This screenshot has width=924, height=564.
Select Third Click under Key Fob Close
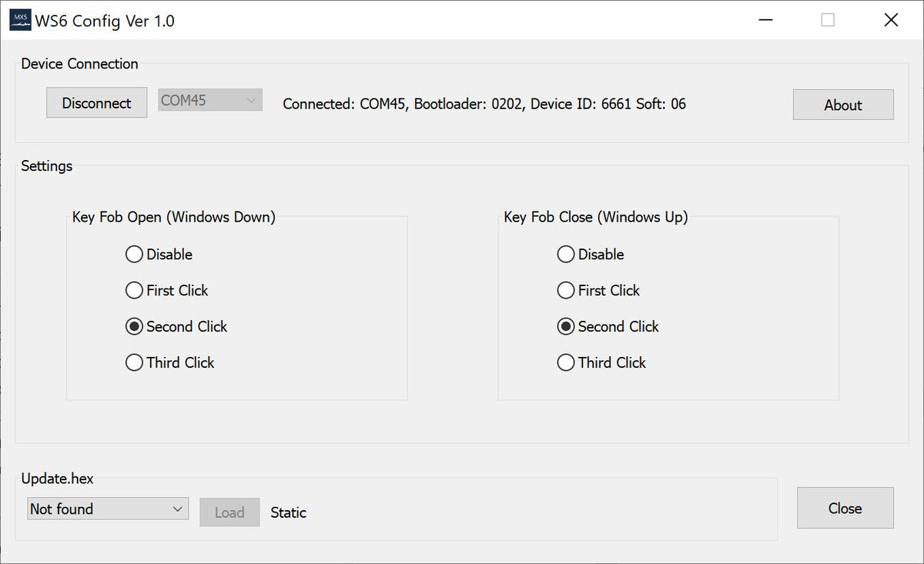pos(566,362)
